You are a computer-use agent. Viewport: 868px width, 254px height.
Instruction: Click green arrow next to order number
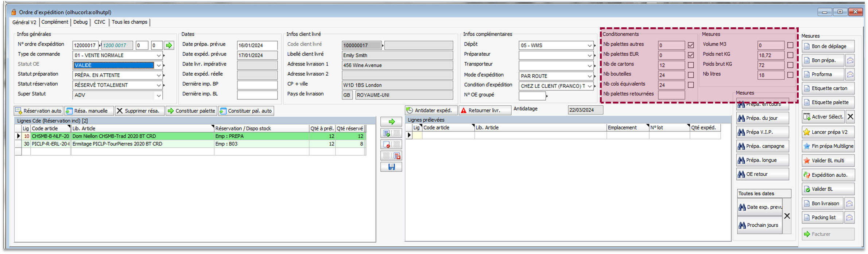click(168, 46)
